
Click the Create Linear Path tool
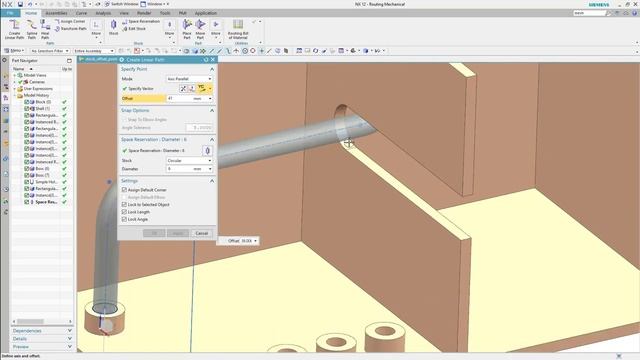point(14,29)
